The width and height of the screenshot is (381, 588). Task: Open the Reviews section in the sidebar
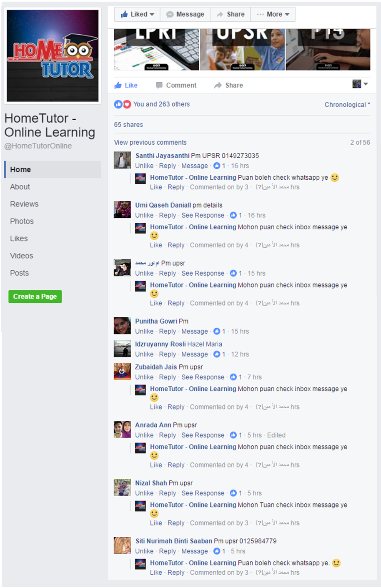pyautogui.click(x=24, y=204)
